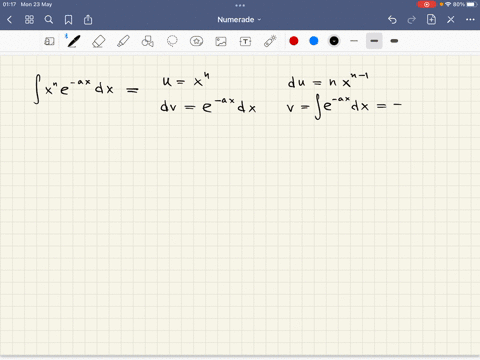This screenshot has width=480, height=360.
Task: Toggle the read-only mode icon
Action: (49, 41)
